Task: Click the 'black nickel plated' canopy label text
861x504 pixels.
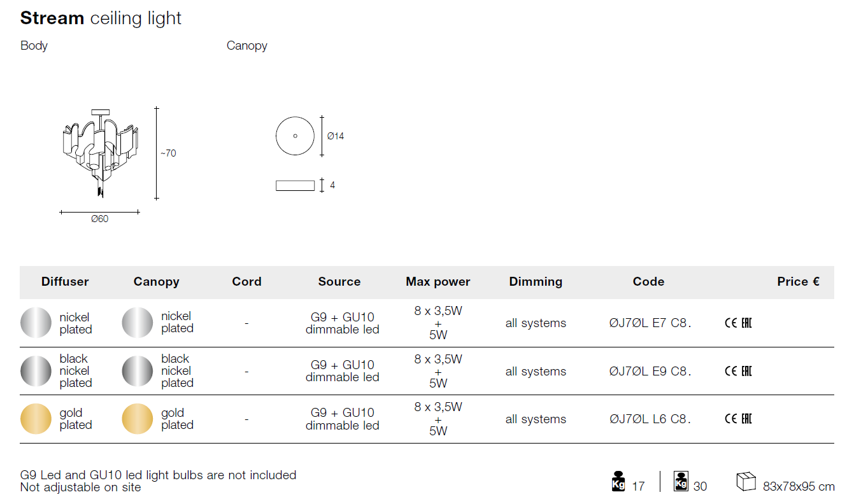Action: pos(177,371)
